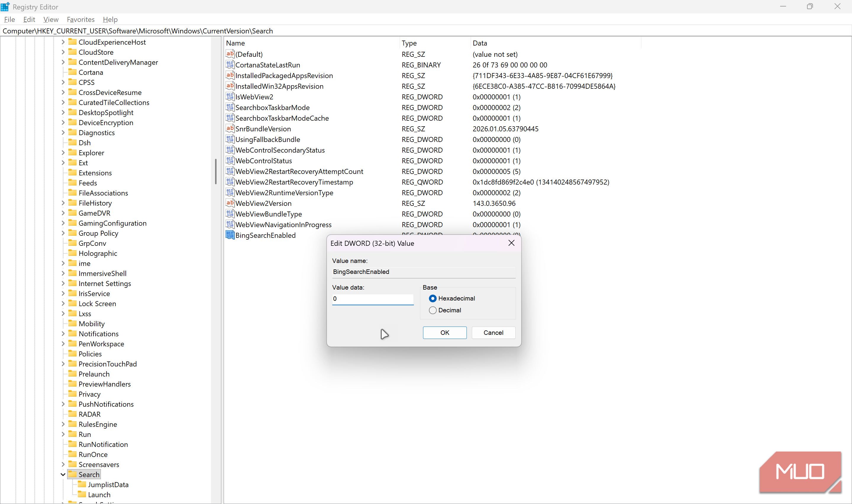Open the View menu
This screenshot has width=852, height=504.
click(51, 19)
